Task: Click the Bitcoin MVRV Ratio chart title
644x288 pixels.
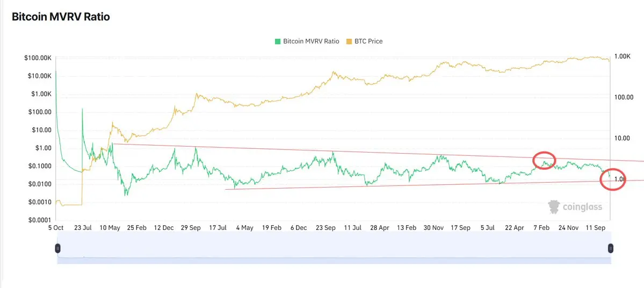Action: (x=61, y=17)
